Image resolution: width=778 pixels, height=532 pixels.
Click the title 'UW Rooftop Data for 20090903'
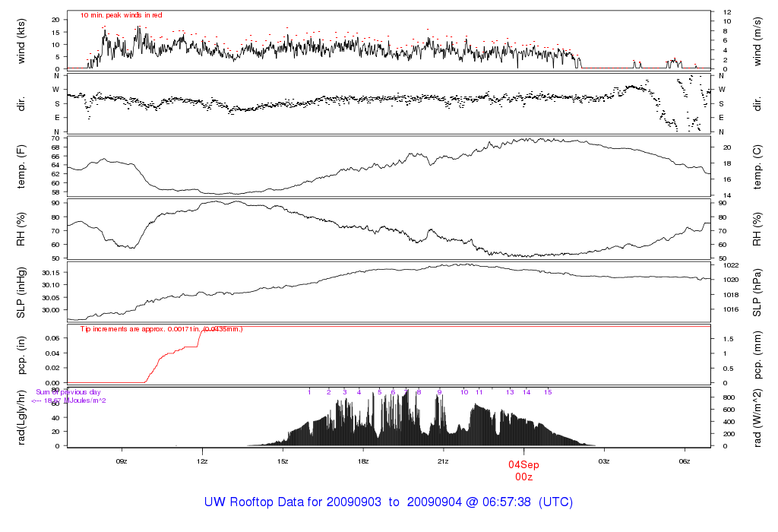pos(293,502)
